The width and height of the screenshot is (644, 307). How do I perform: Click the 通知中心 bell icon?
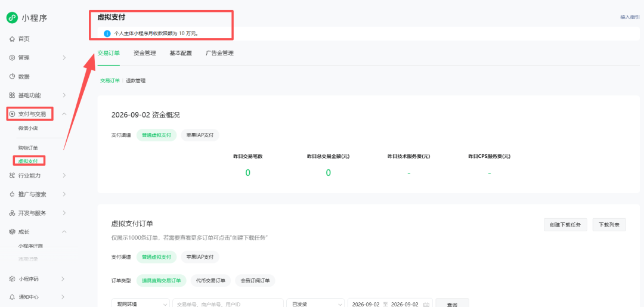pos(12,297)
